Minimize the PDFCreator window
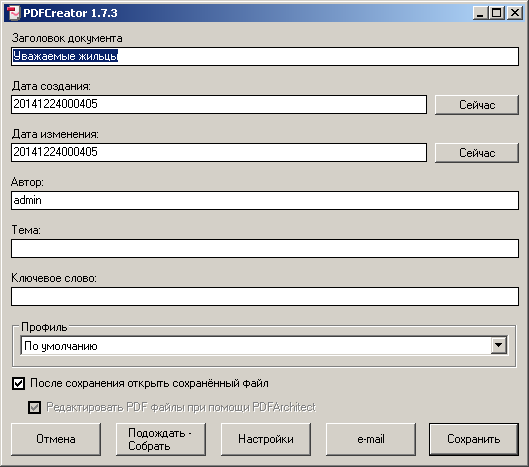The width and height of the screenshot is (529, 467). click(x=480, y=13)
